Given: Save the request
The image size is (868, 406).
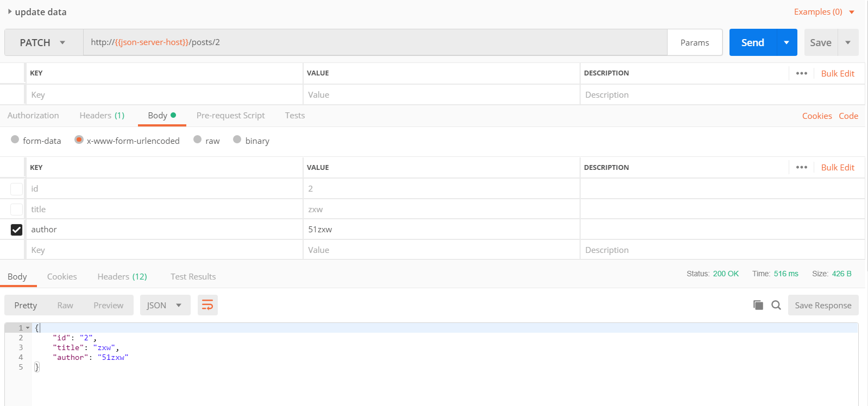Looking at the screenshot, I should point(821,42).
